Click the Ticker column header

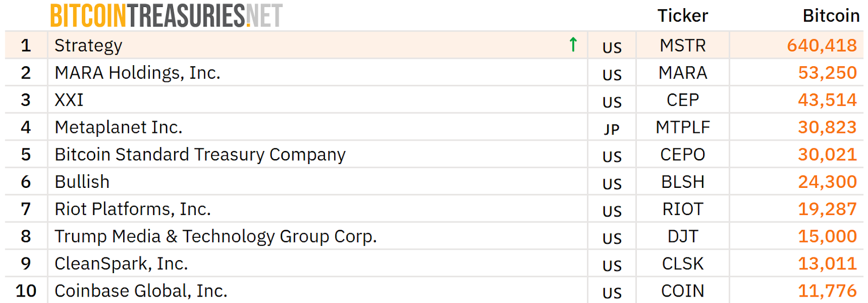click(x=682, y=16)
